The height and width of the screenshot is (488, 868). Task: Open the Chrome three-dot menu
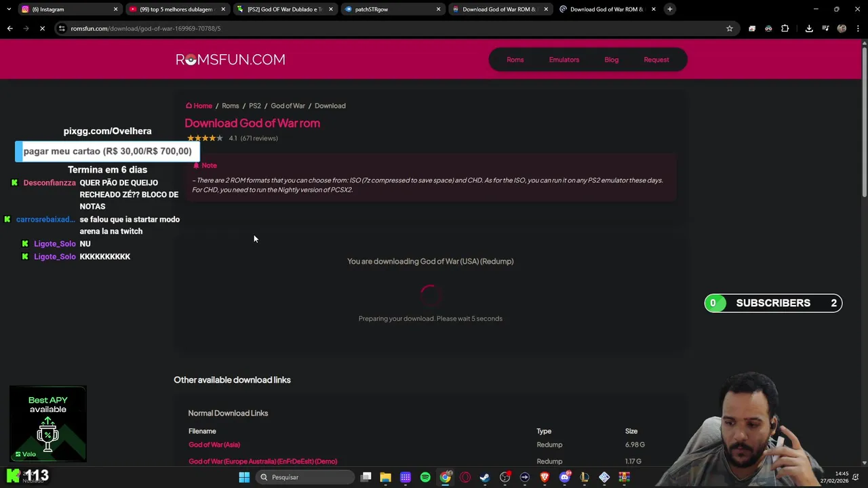[x=859, y=28]
